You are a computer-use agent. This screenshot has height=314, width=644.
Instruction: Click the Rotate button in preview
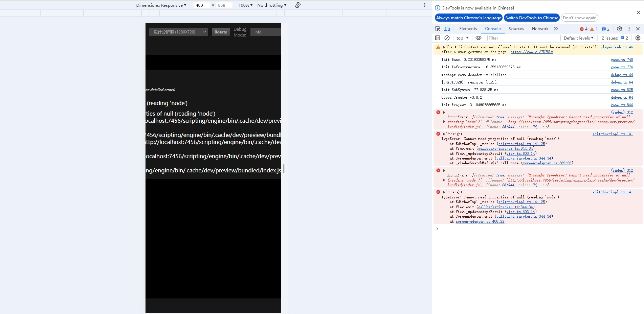pyautogui.click(x=221, y=32)
